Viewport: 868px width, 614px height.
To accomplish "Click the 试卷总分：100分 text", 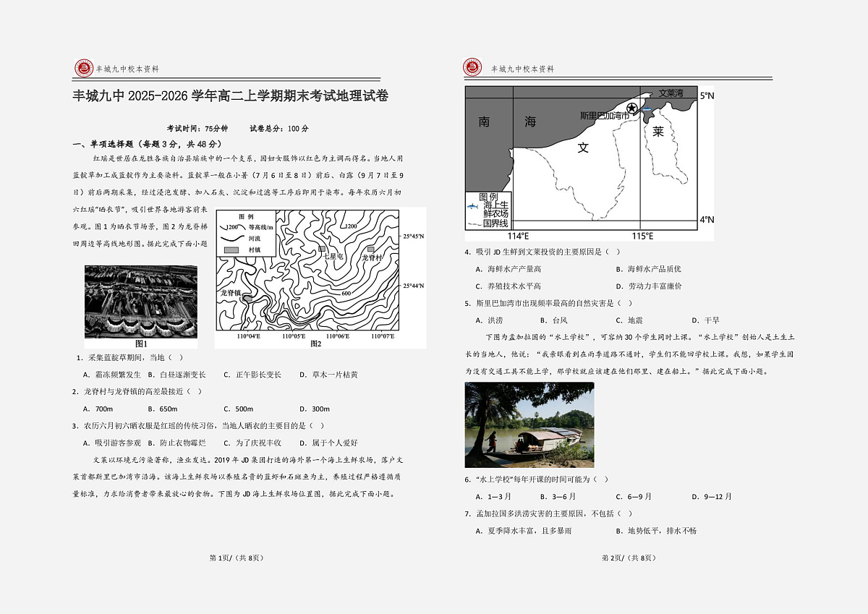I will pyautogui.click(x=279, y=128).
